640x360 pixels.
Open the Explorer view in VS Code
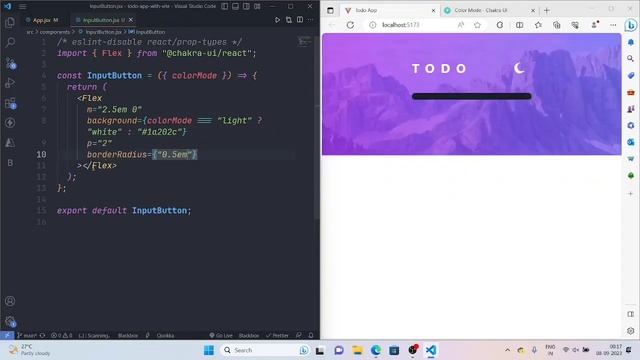(x=10, y=22)
